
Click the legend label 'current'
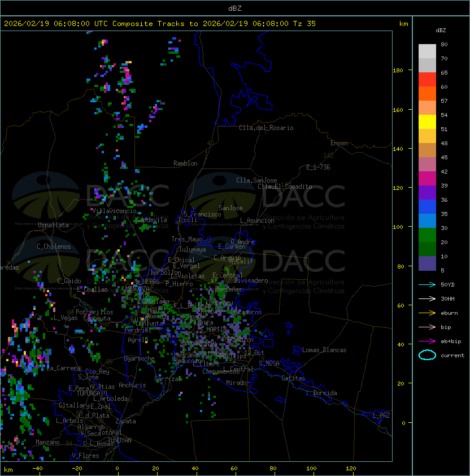[452, 356]
